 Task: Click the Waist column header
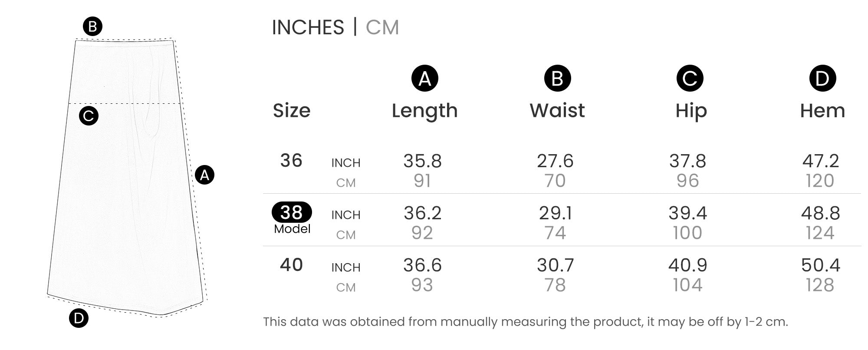(557, 111)
